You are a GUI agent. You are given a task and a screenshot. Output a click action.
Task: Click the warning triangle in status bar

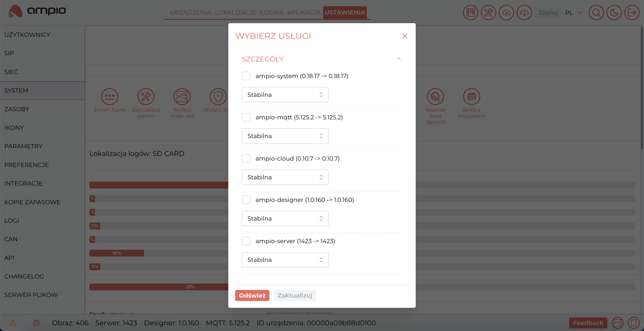13,323
